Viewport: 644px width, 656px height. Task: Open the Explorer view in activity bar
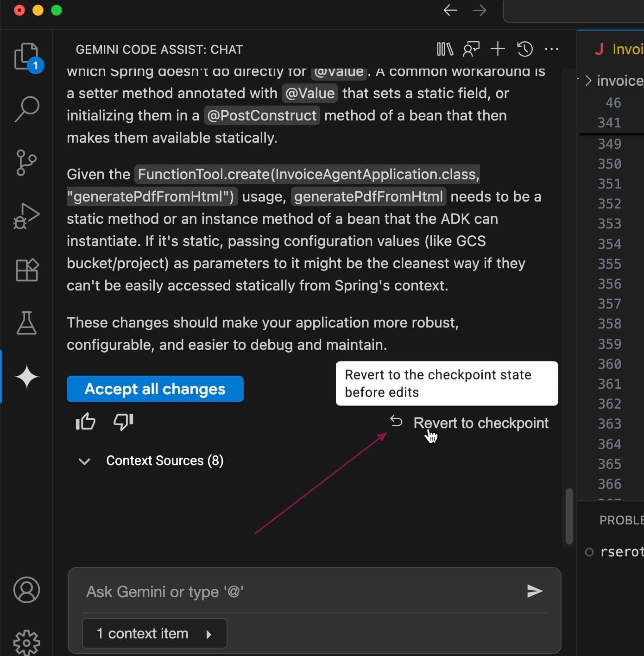[x=27, y=57]
